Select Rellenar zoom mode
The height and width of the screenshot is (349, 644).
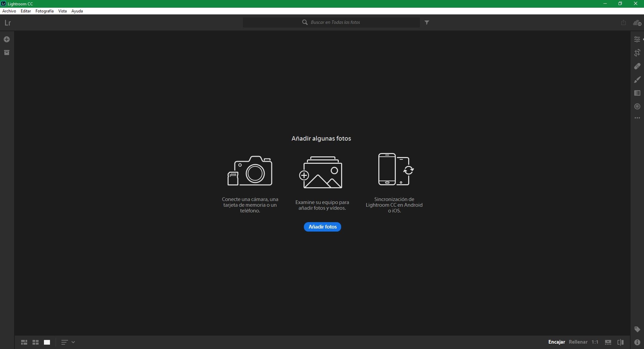coord(578,342)
